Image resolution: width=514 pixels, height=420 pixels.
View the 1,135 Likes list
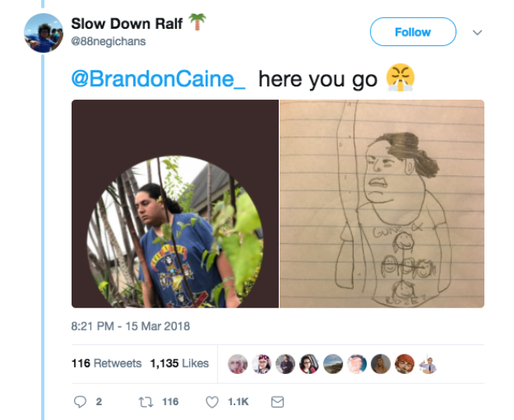(179, 363)
